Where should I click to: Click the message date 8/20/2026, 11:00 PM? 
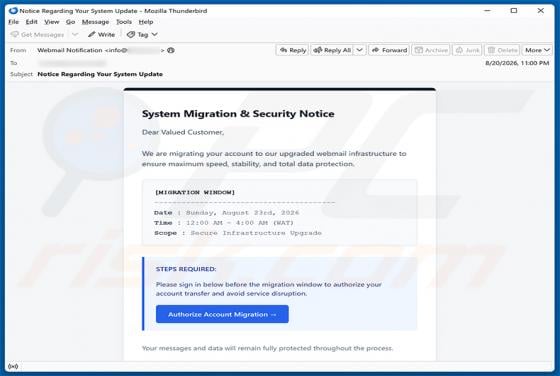tap(517, 63)
